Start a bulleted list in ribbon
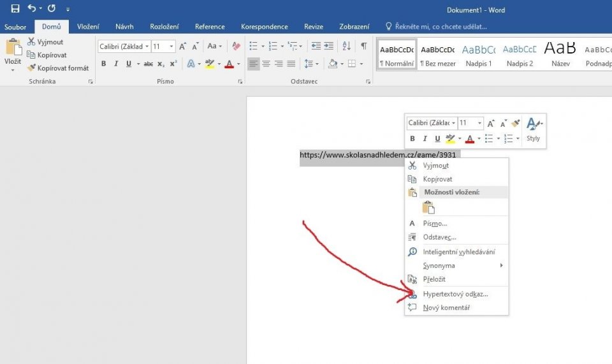 [x=253, y=46]
